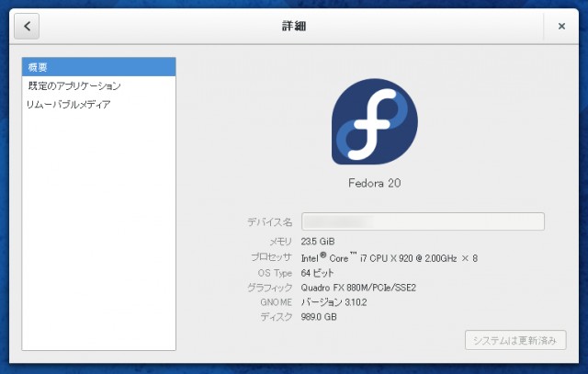
Task: Click the プロセッサ label
Action: [272, 257]
